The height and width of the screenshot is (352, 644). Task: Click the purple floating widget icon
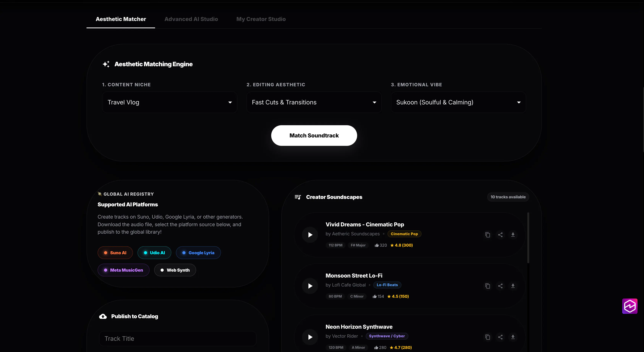tap(629, 306)
